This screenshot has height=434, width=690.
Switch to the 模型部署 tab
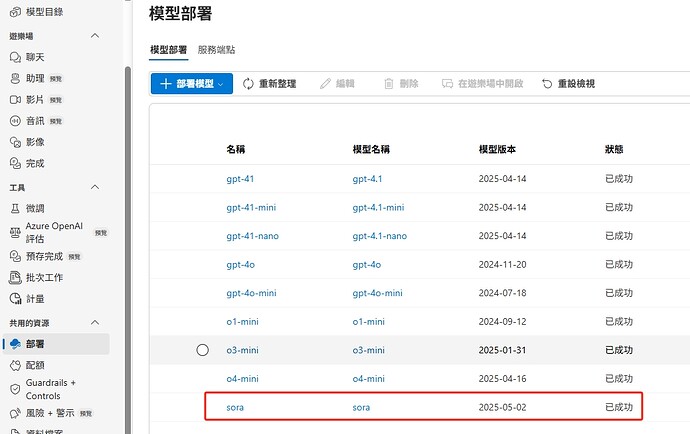tap(169, 50)
